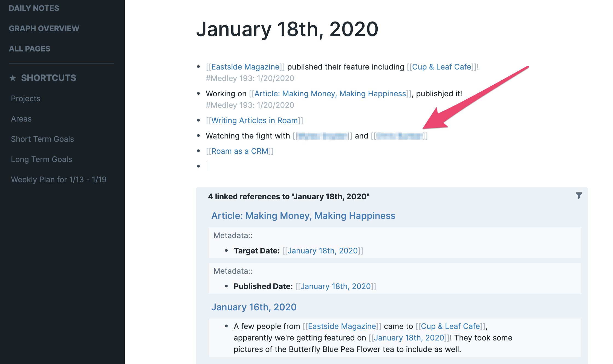Image resolution: width=613 pixels, height=364 pixels.
Task: Open the Projects shortcut
Action: point(26,99)
